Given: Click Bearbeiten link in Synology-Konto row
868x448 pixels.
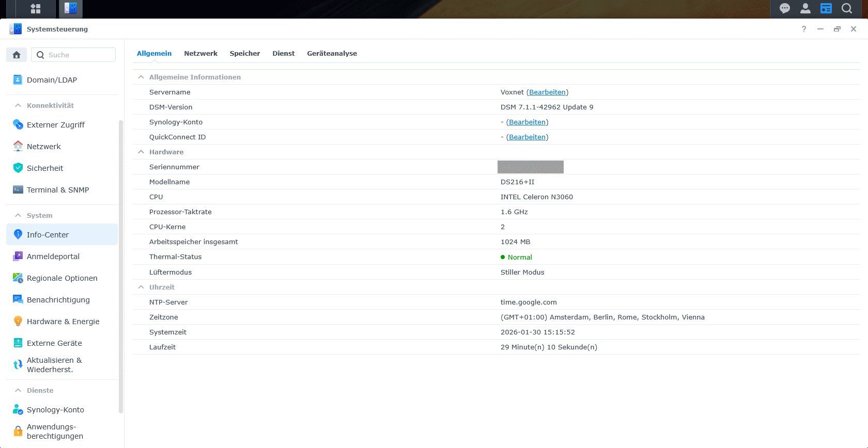Looking at the screenshot, I should click(527, 122).
